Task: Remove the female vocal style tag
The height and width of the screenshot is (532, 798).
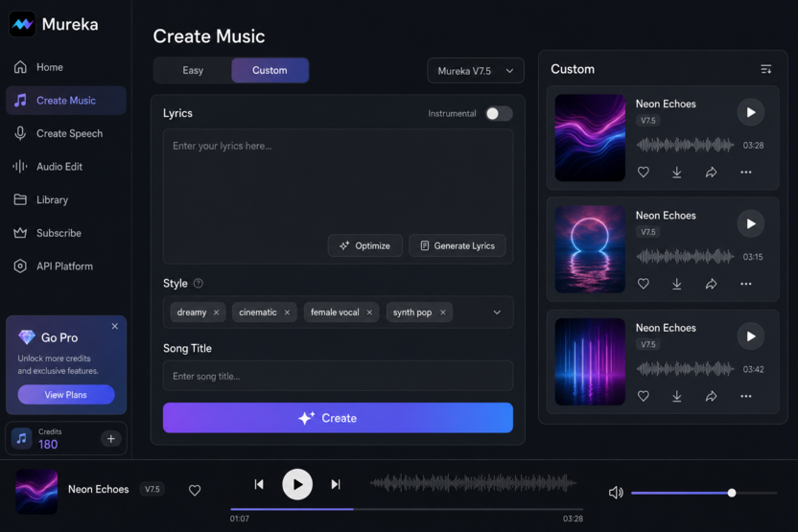Action: [x=369, y=312]
